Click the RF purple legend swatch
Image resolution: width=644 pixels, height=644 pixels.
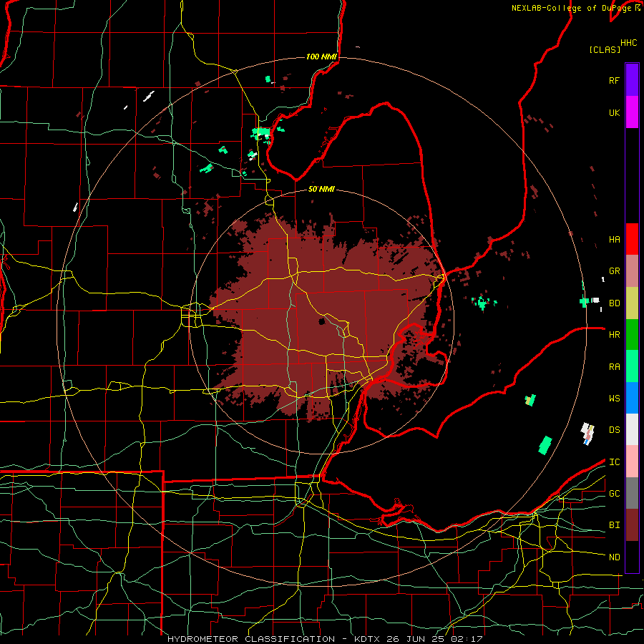tap(632, 80)
